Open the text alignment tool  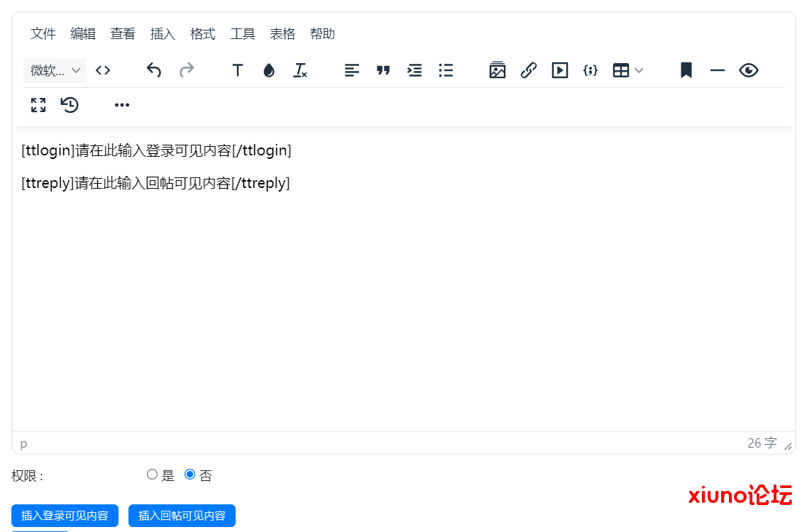pyautogui.click(x=351, y=70)
